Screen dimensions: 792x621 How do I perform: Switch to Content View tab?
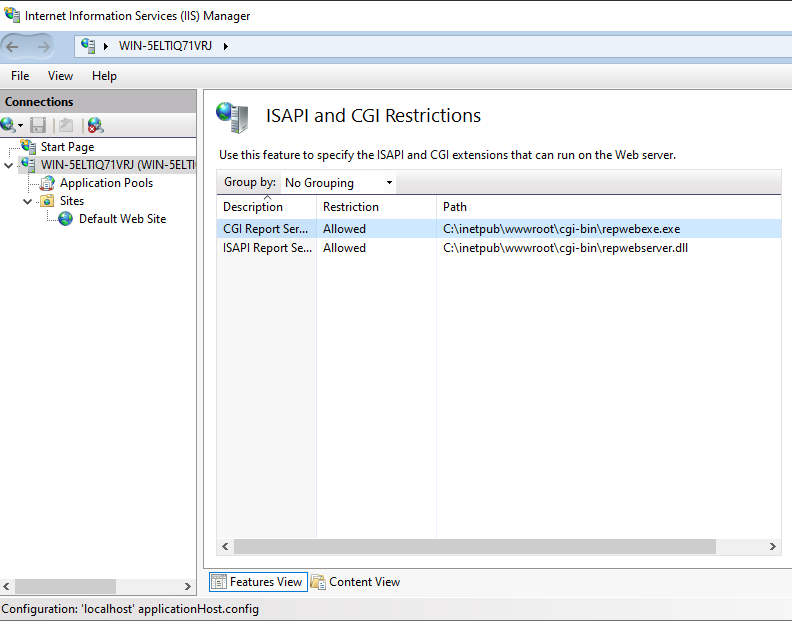[x=356, y=582]
